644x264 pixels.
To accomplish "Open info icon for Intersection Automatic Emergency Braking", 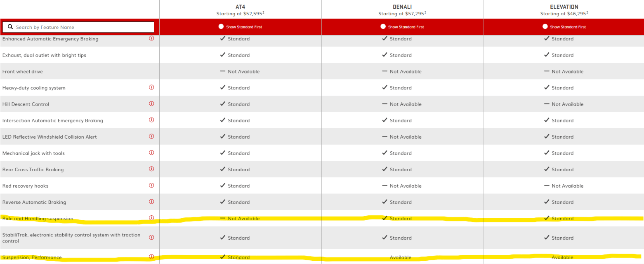I will (x=151, y=120).
